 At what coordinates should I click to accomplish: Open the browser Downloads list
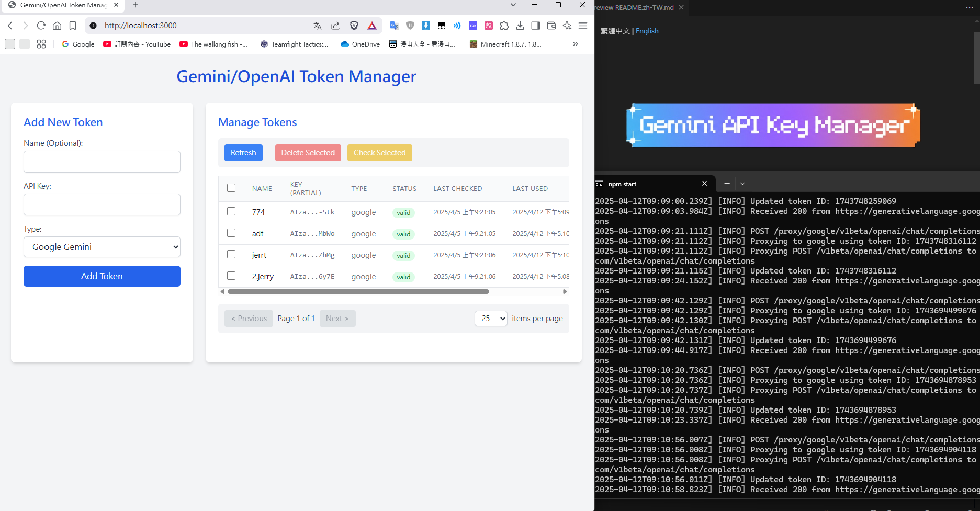(x=520, y=25)
